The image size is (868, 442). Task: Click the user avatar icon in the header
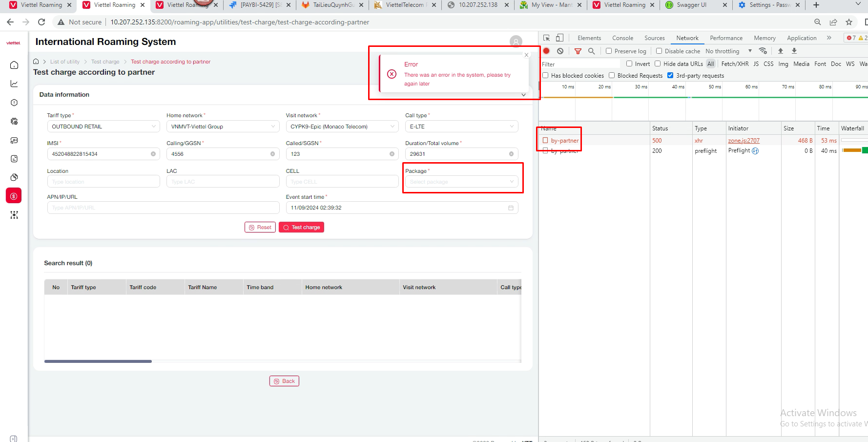coord(516,42)
